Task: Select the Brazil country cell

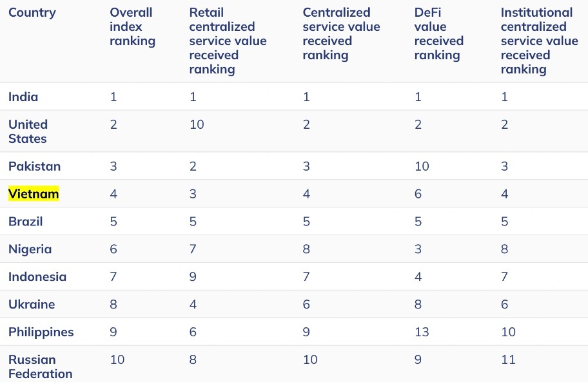Action: (x=26, y=222)
